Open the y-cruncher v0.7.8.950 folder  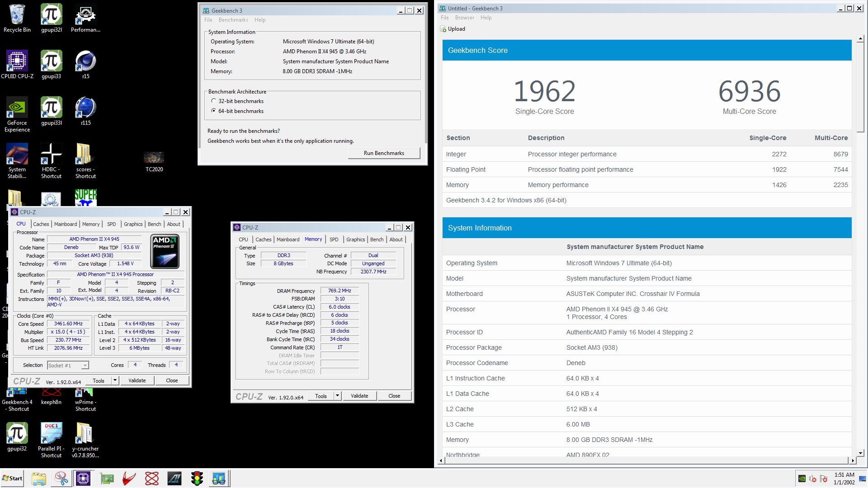click(x=85, y=440)
